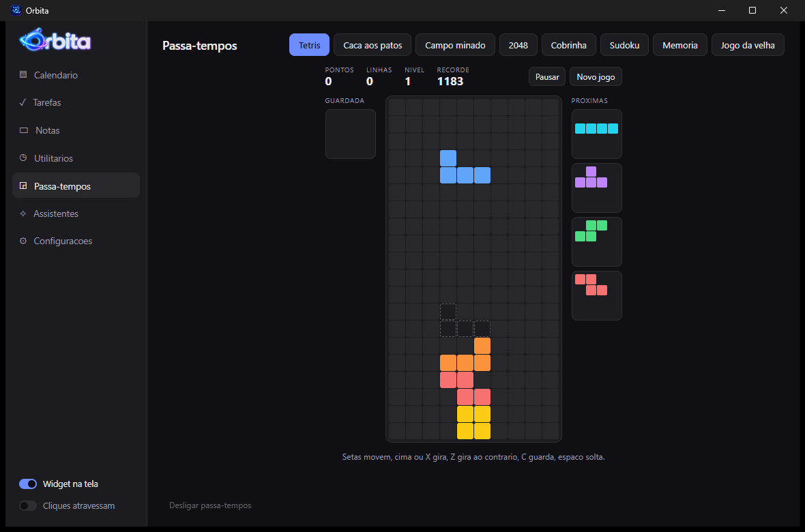Image resolution: width=805 pixels, height=532 pixels.
Task: Open Configuracoes in the sidebar
Action: 76,241
